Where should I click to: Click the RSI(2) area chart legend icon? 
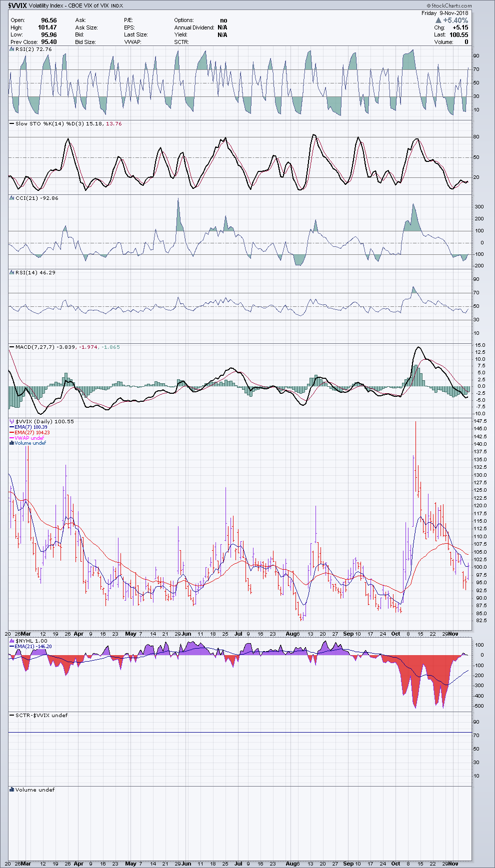(11, 49)
